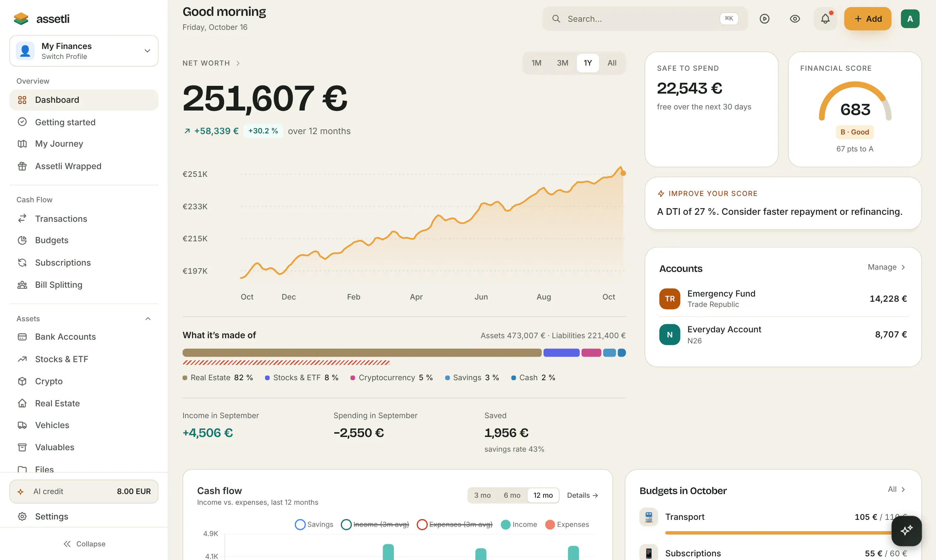Open cash flow Details link
936x560 pixels.
(582, 495)
